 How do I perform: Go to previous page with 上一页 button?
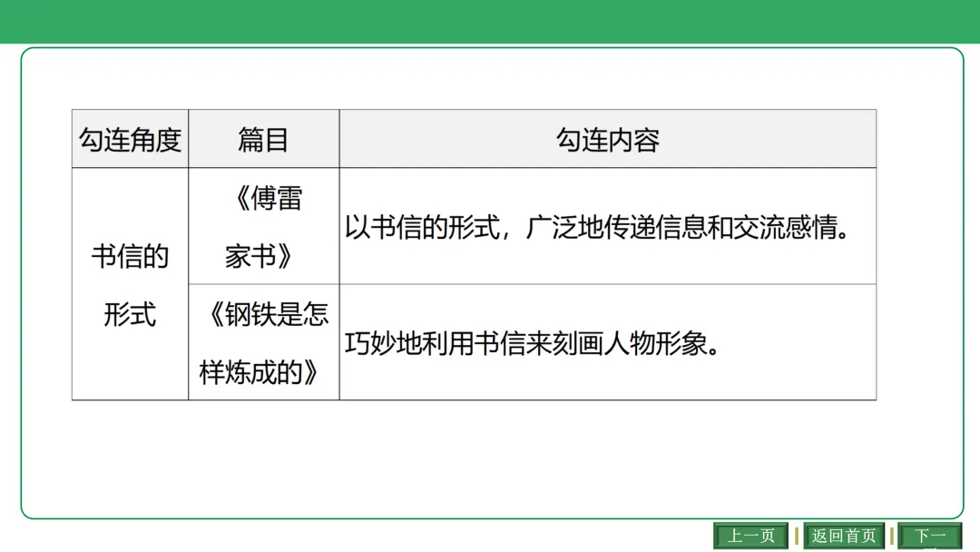point(750,536)
